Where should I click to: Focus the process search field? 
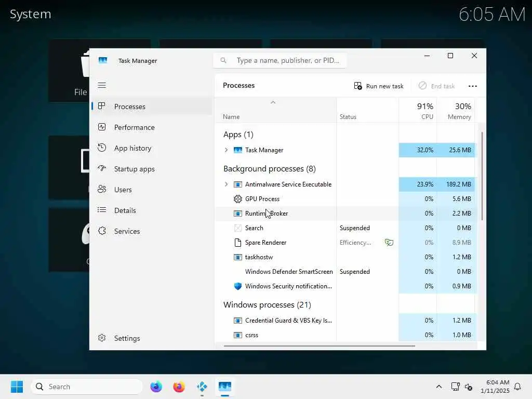[x=280, y=60]
